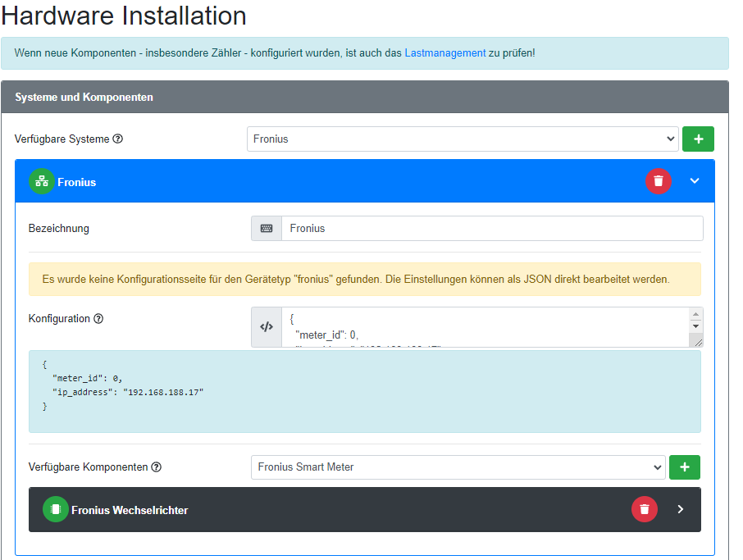Show help for Verfügbare Komponenten
743x560 pixels.
tap(157, 467)
